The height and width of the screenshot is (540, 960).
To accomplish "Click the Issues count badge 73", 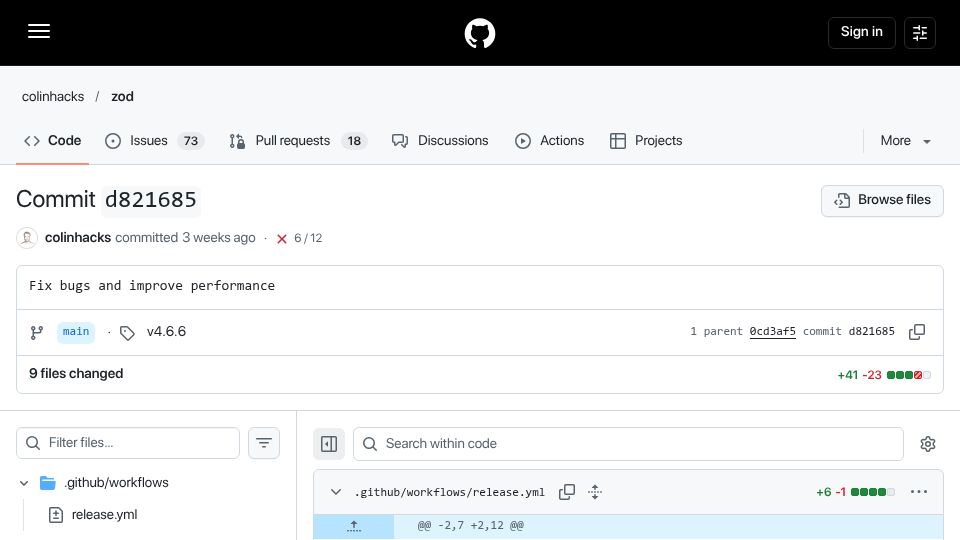I will [191, 141].
